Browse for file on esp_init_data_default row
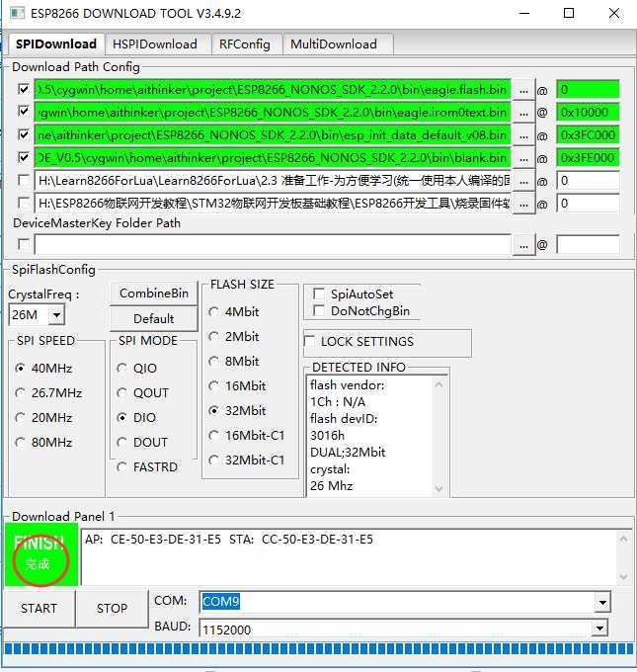The width and height of the screenshot is (637, 672). click(523, 135)
